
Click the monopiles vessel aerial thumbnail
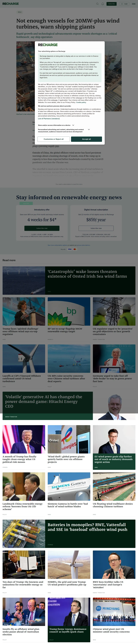click(24, 534)
